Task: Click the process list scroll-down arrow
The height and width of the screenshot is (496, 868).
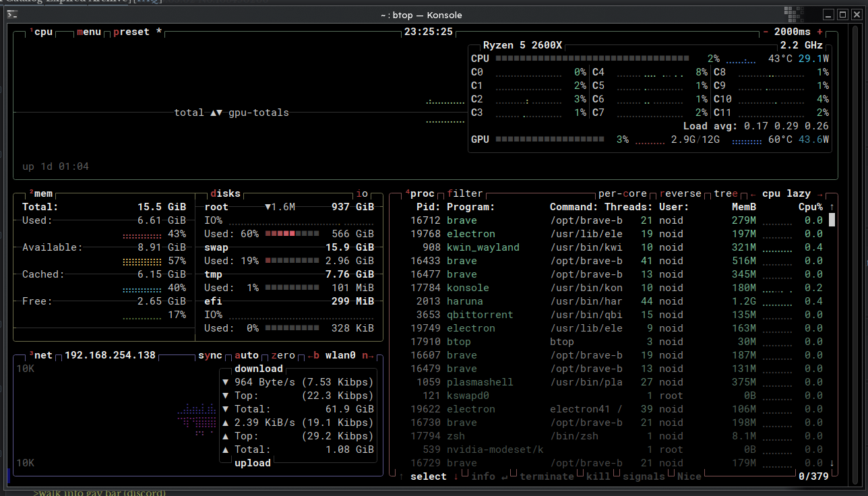Action: (x=832, y=463)
